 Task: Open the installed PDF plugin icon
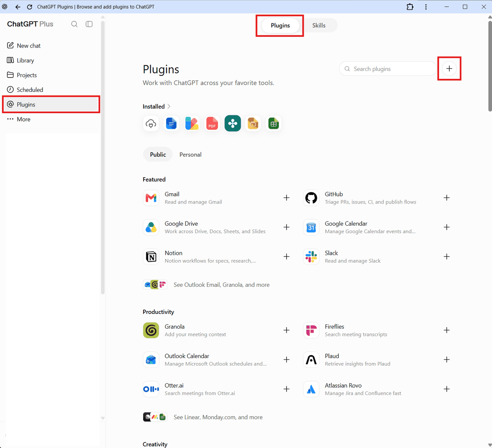click(x=212, y=123)
